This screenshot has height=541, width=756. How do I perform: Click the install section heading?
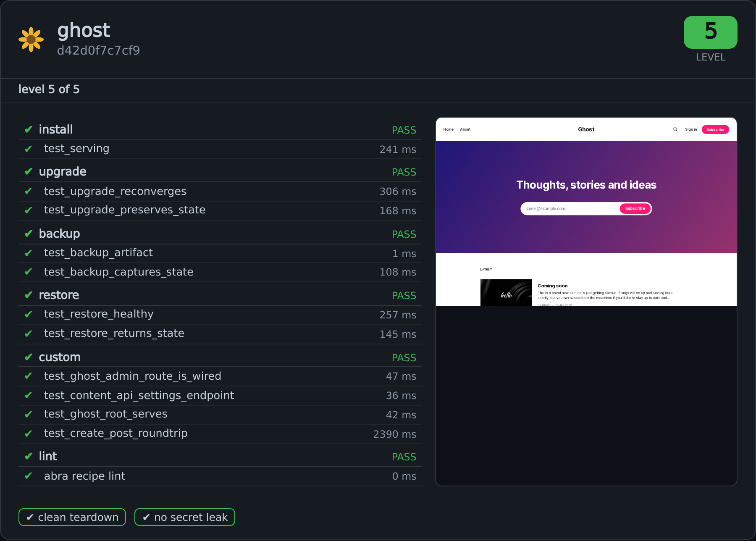(56, 129)
